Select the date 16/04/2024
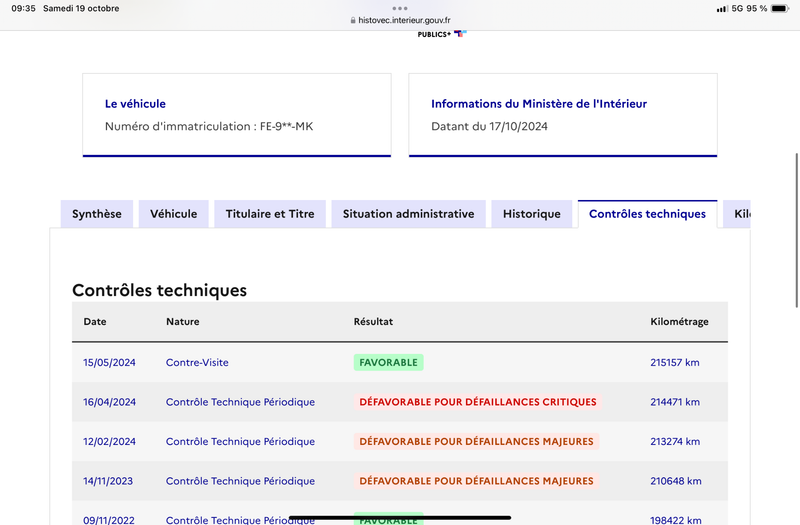This screenshot has height=525, width=800. 109,402
